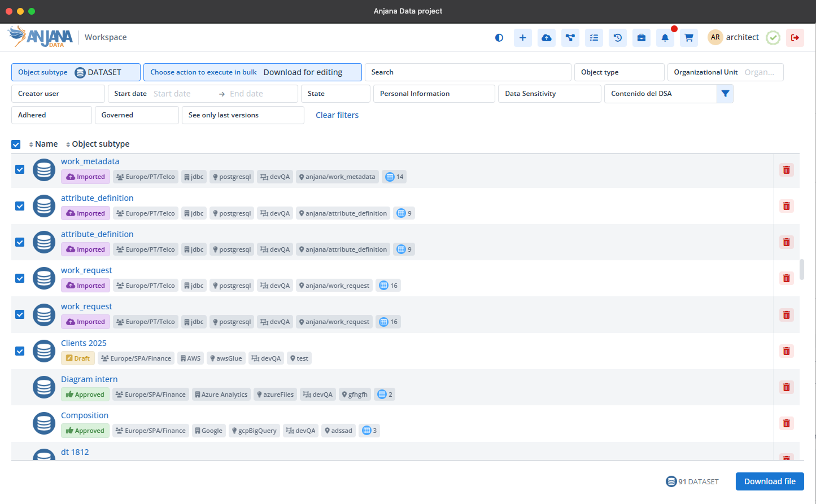Click the table count badge 2 on Diagram intern
Viewport: 816px width, 504px height.
coord(385,395)
